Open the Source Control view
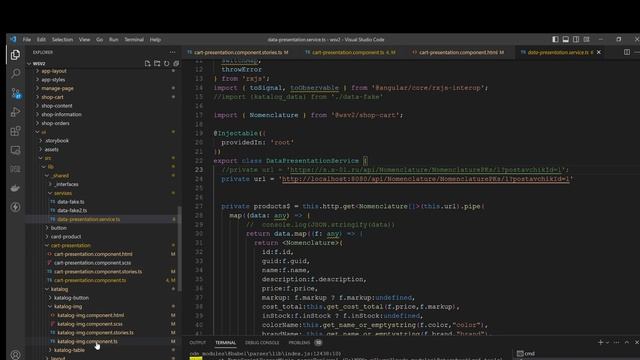Image resolution: width=640 pixels, height=360 pixels. [16, 93]
